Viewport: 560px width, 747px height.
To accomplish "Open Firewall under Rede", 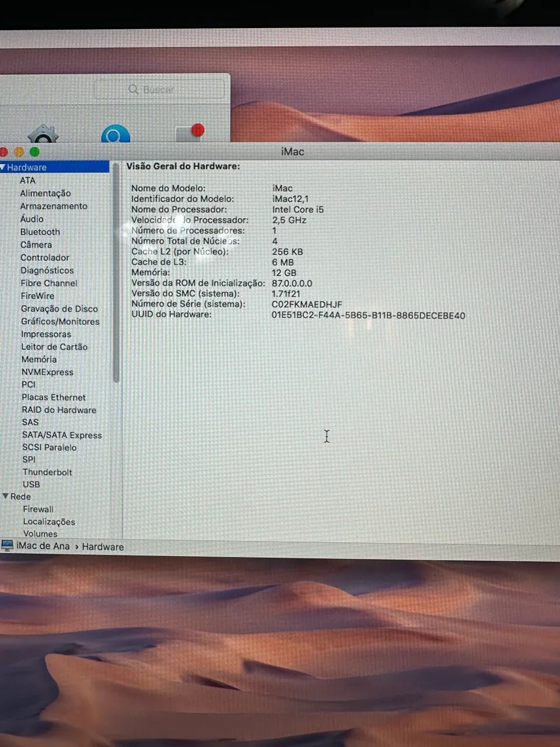I will [x=38, y=509].
